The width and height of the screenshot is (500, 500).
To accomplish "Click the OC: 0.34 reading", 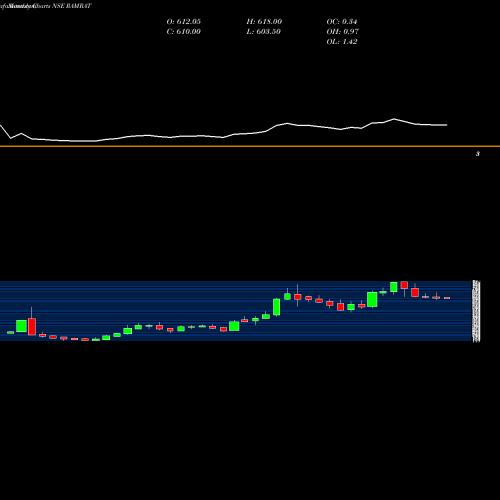I will pyautogui.click(x=342, y=22).
